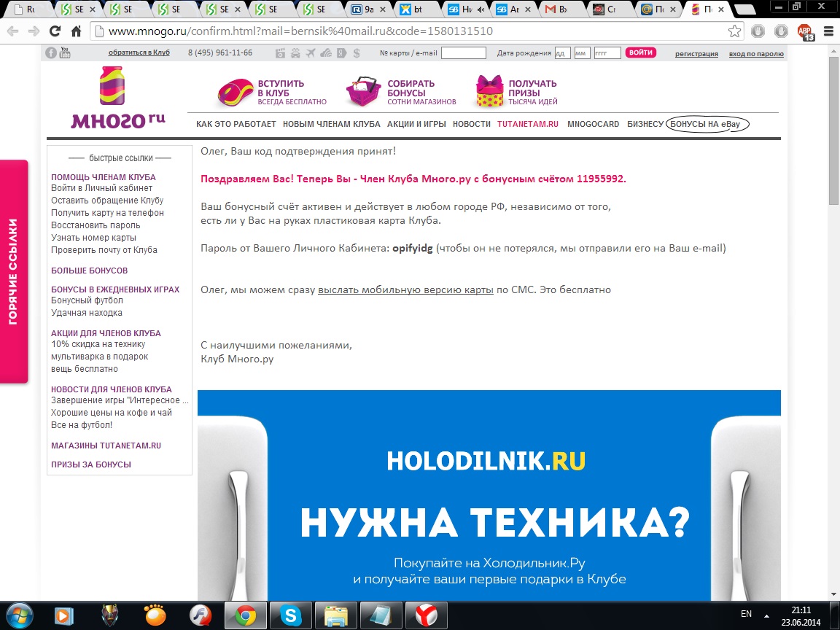This screenshot has height=630, width=840.
Task: Open the circled 'БОНУСЫ НА eBay' item
Action: click(707, 124)
